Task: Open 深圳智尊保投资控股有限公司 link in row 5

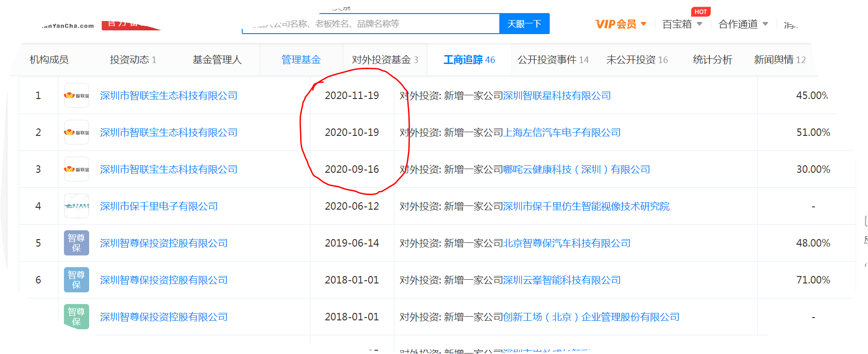Action: click(x=164, y=243)
